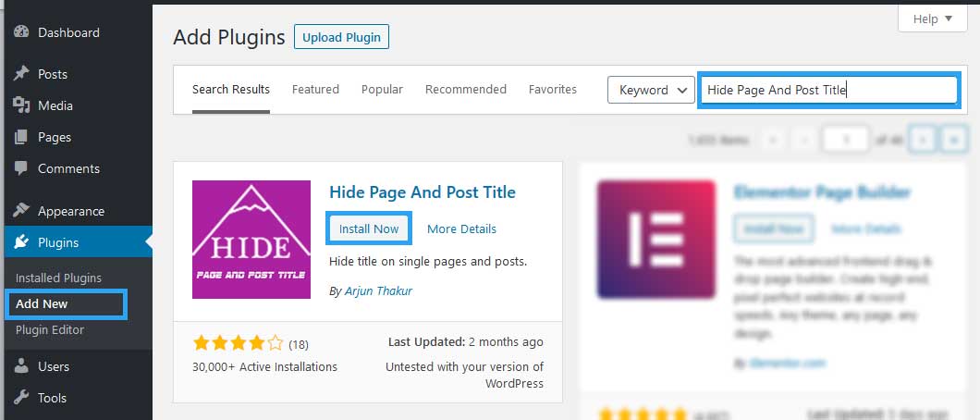Viewport: 980px width, 420px height.
Task: Open Comments in sidebar
Action: [x=68, y=168]
